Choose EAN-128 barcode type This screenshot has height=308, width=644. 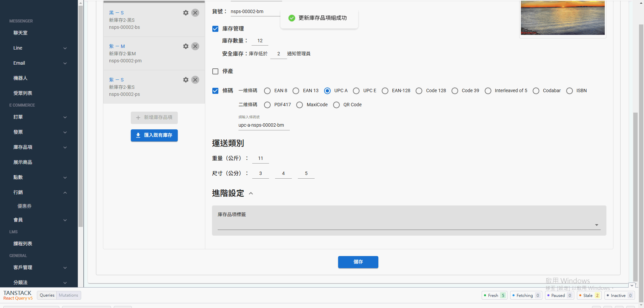(385, 91)
